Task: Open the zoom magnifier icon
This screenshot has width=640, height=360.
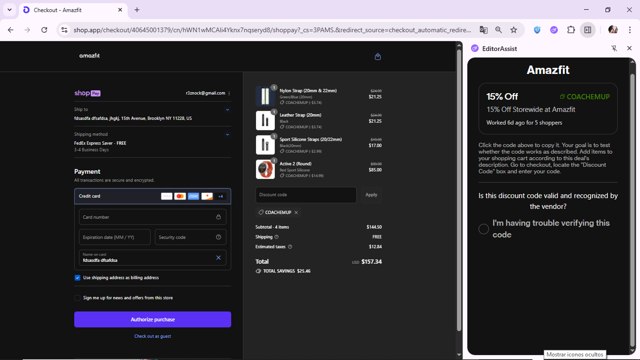Action: (x=498, y=30)
